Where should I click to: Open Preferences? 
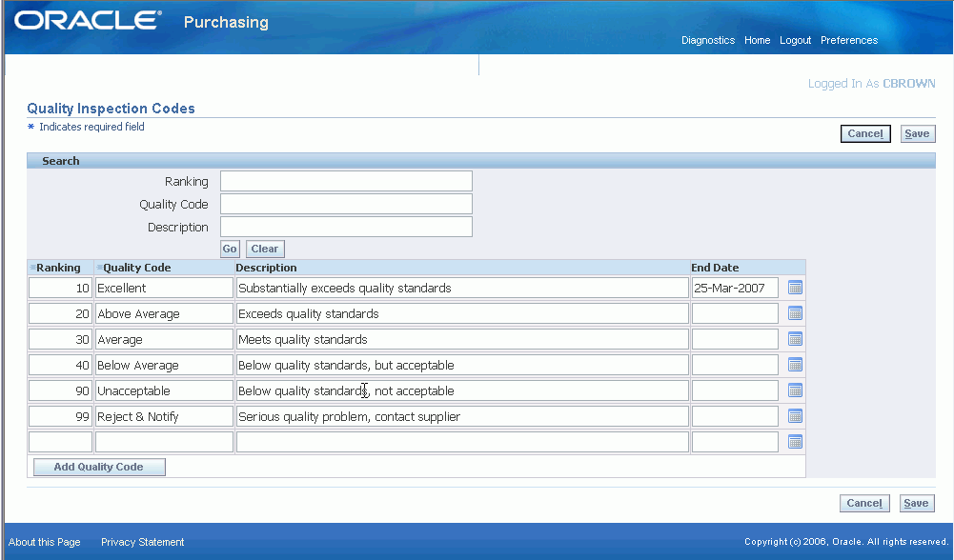pyautogui.click(x=849, y=40)
